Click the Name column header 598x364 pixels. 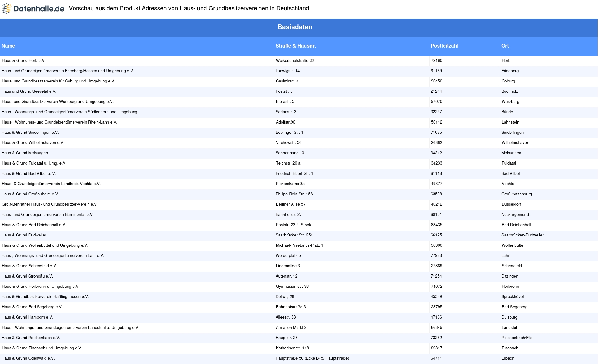point(8,46)
